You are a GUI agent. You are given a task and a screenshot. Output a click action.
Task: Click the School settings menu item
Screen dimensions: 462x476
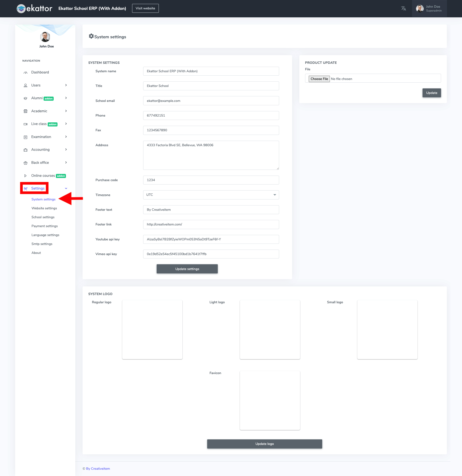(43, 217)
